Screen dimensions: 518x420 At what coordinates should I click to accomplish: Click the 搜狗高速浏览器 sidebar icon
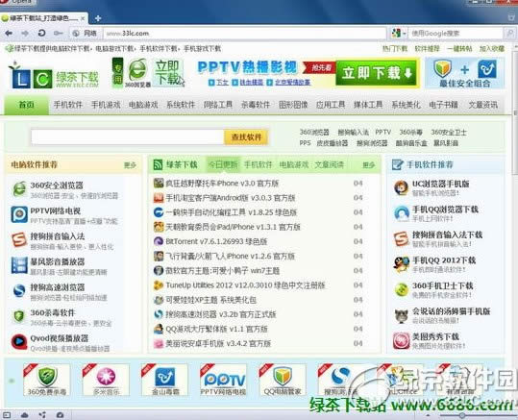click(19, 291)
